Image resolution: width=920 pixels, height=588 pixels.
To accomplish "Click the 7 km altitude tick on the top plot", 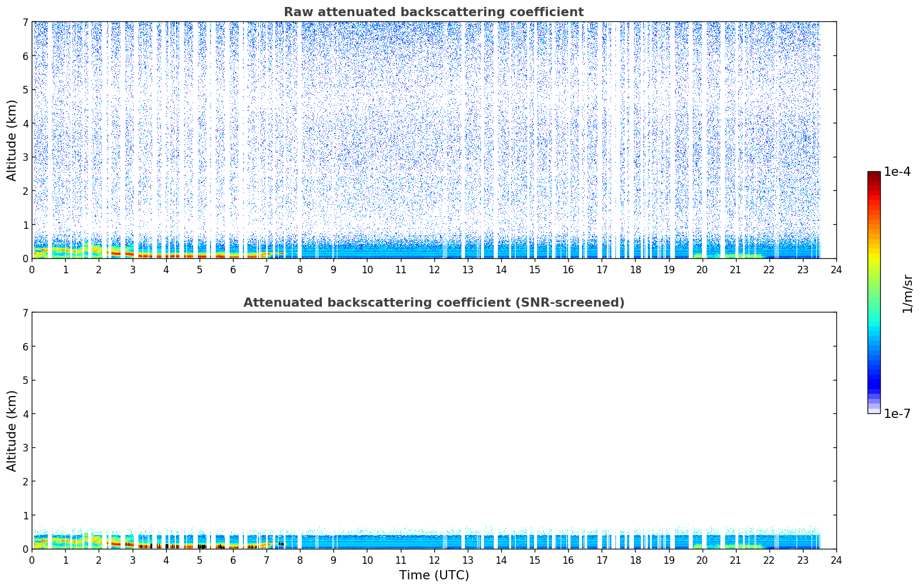I will coord(25,22).
